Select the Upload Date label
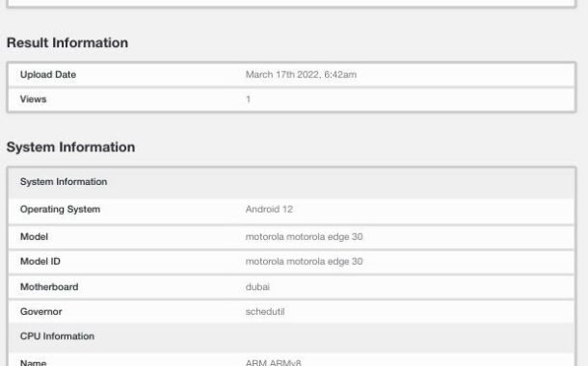The width and height of the screenshot is (588, 366). pyautogui.click(x=48, y=74)
